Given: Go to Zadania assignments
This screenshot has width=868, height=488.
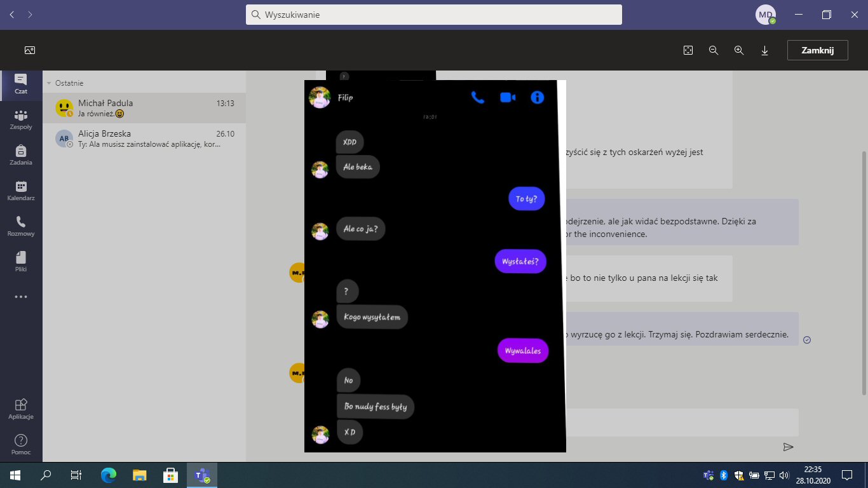Looking at the screenshot, I should point(21,154).
